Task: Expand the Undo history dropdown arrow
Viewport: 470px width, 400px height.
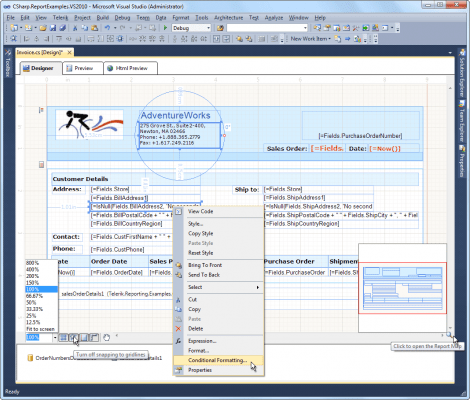Action: [x=115, y=28]
